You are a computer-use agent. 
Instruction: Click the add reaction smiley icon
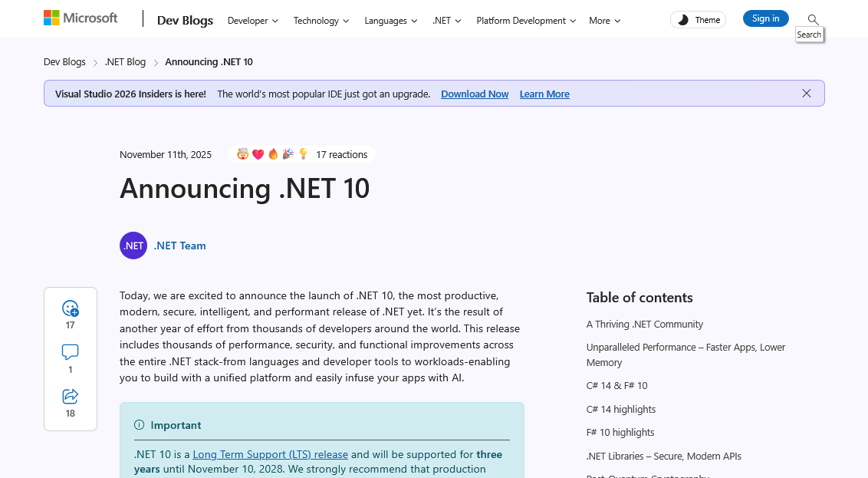71,308
